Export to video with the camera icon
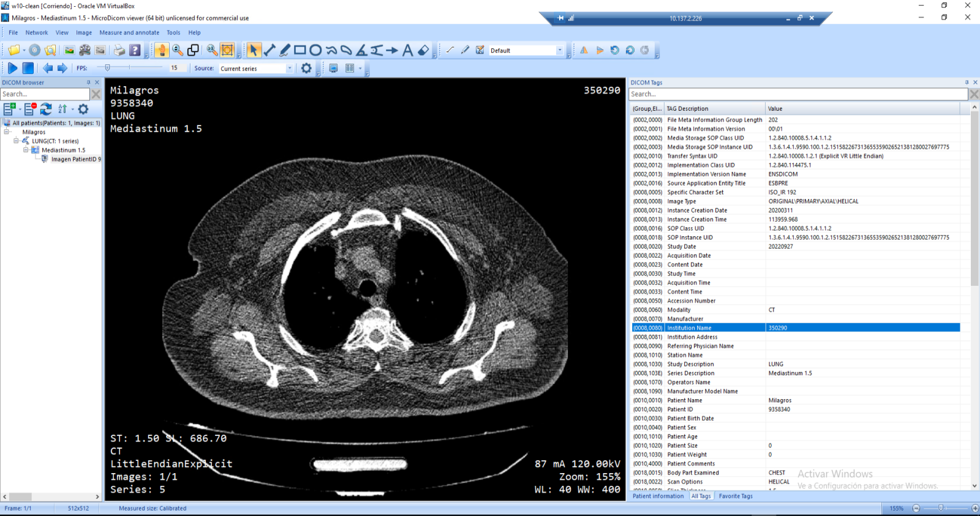 click(x=85, y=50)
